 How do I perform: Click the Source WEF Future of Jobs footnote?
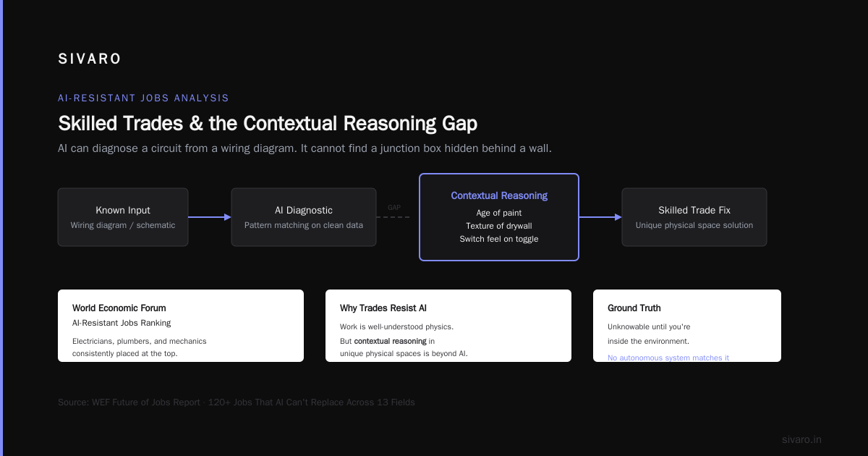coord(237,402)
